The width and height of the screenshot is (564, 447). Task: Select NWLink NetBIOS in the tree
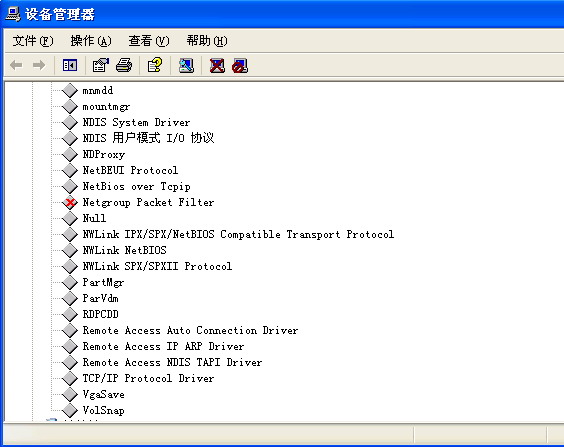tap(124, 250)
